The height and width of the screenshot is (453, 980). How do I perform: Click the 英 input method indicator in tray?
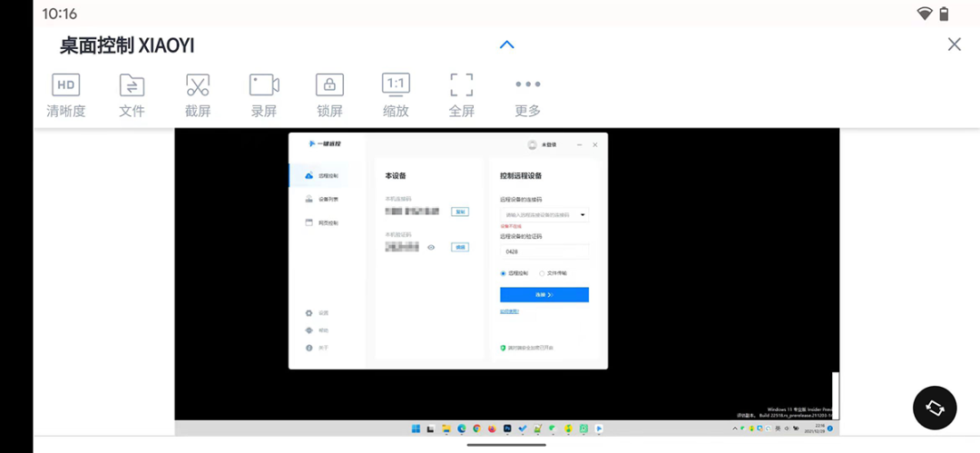click(779, 428)
